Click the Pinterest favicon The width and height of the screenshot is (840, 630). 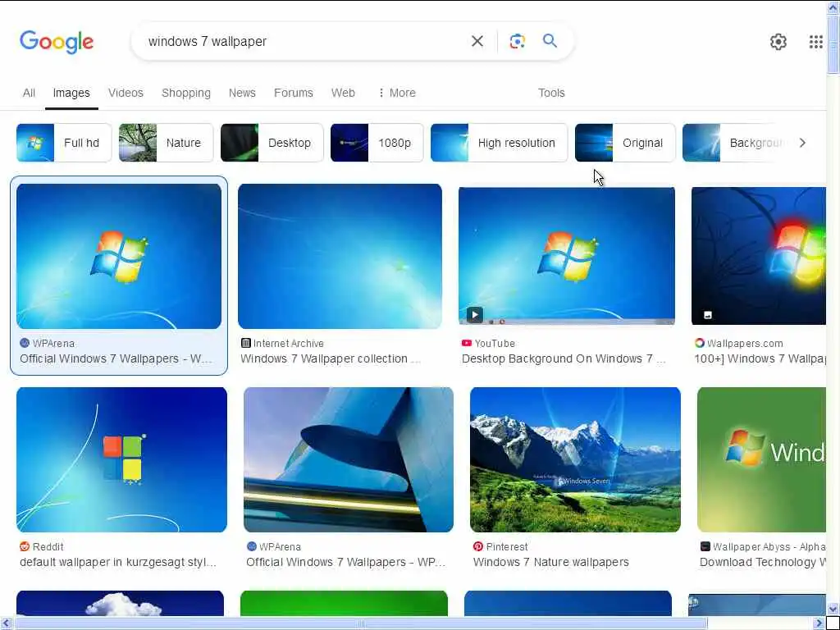(x=478, y=546)
